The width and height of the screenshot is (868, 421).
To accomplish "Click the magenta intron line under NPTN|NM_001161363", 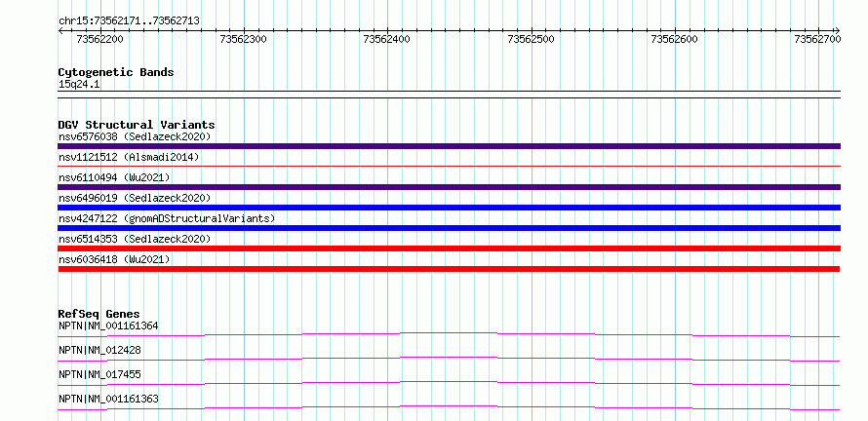I will pyautogui.click(x=449, y=407).
